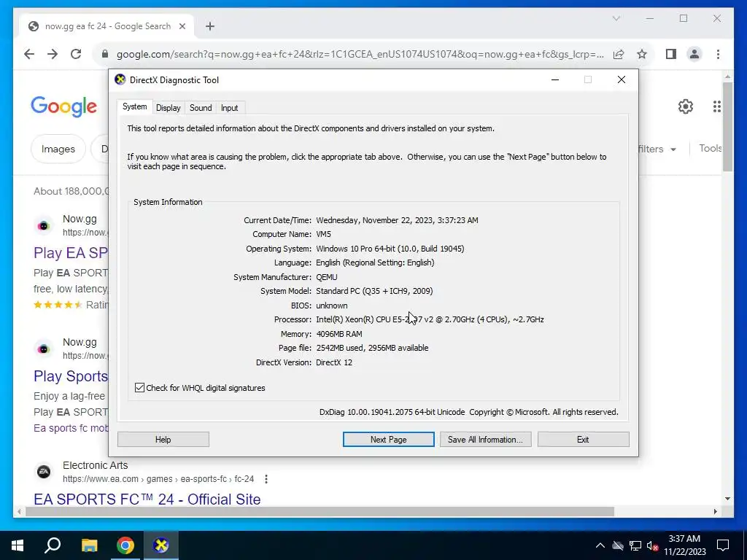
Task: Open Chrome tab search chevron
Action: point(616,18)
